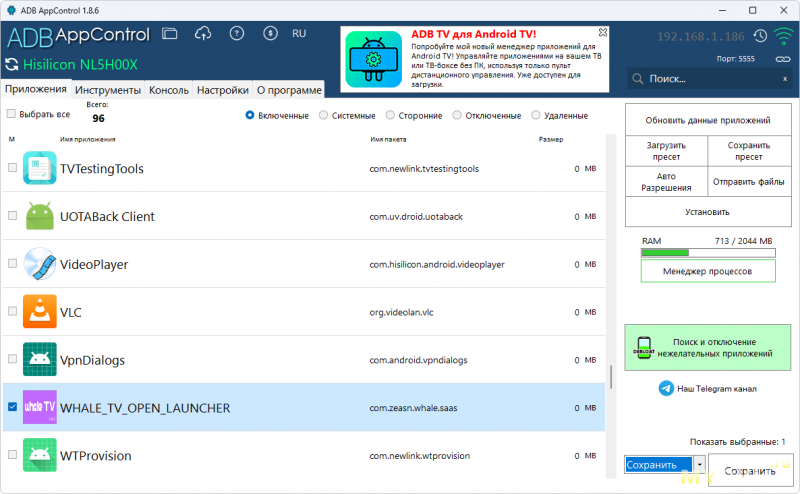Viewport: 800px width, 494px height.
Task: Switch to the Консоль tab
Action: tap(169, 90)
